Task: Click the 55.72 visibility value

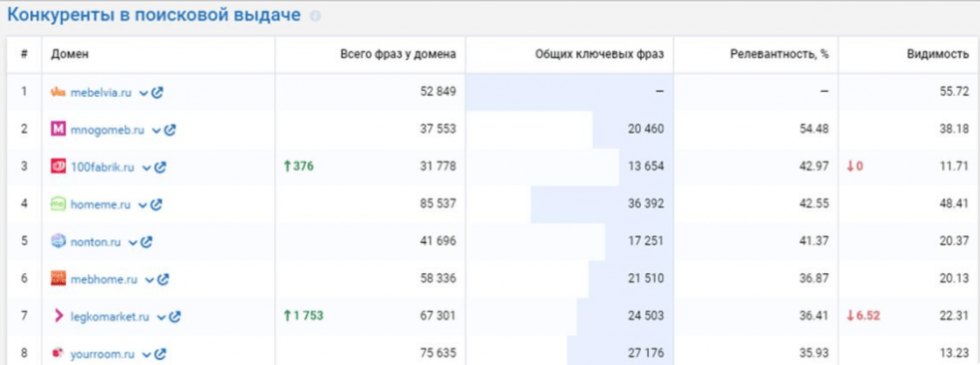Action: [x=956, y=92]
